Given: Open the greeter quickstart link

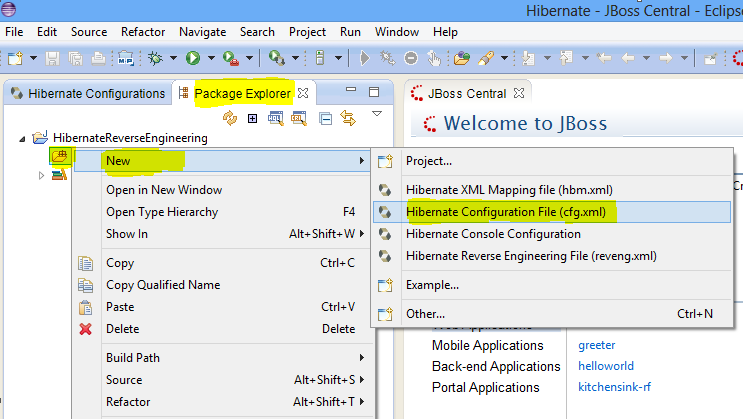Looking at the screenshot, I should pyautogui.click(x=597, y=345).
